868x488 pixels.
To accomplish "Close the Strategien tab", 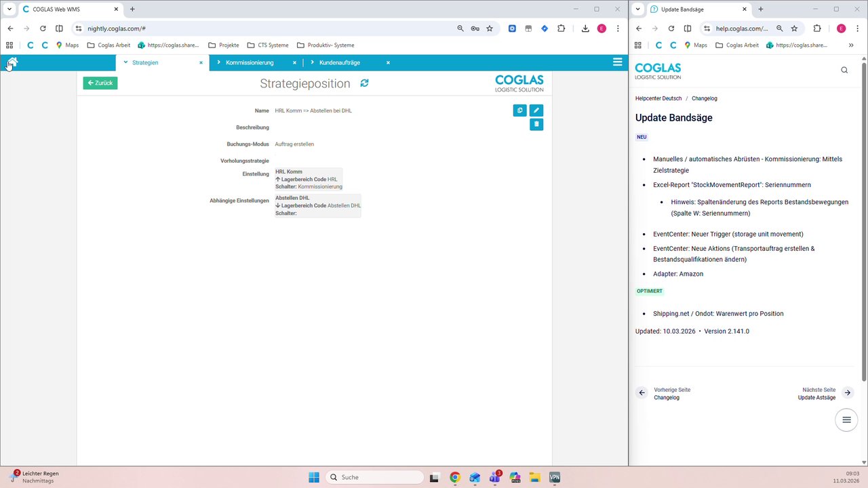I will (x=201, y=62).
